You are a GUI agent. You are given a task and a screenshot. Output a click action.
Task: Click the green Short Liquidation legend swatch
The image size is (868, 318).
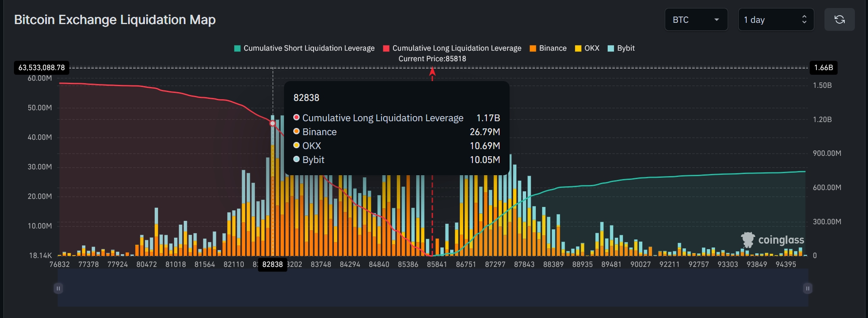click(x=237, y=48)
